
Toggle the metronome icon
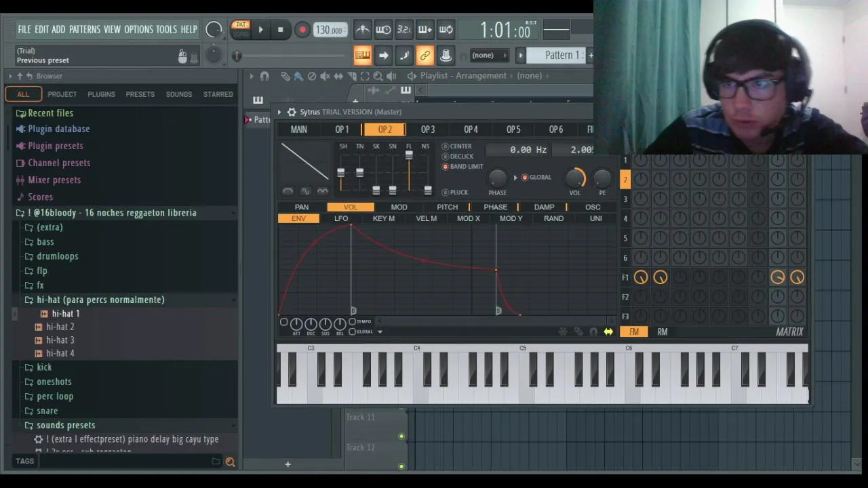point(362,29)
